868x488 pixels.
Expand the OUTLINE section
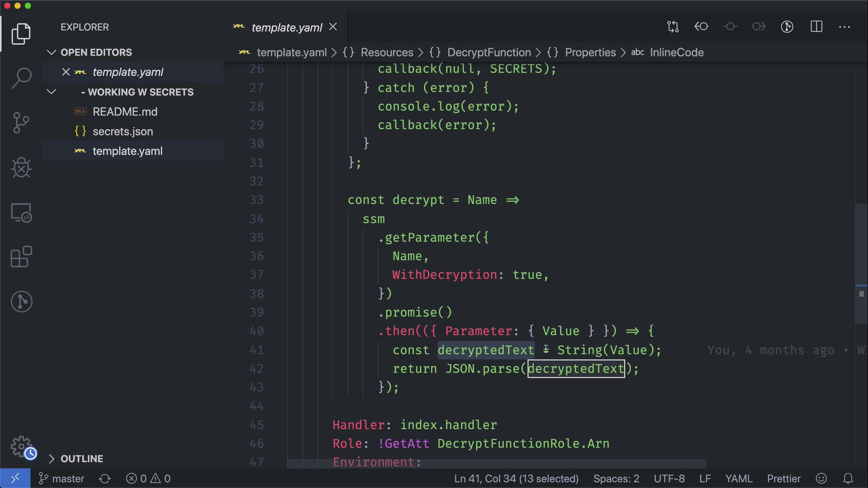[x=52, y=459]
